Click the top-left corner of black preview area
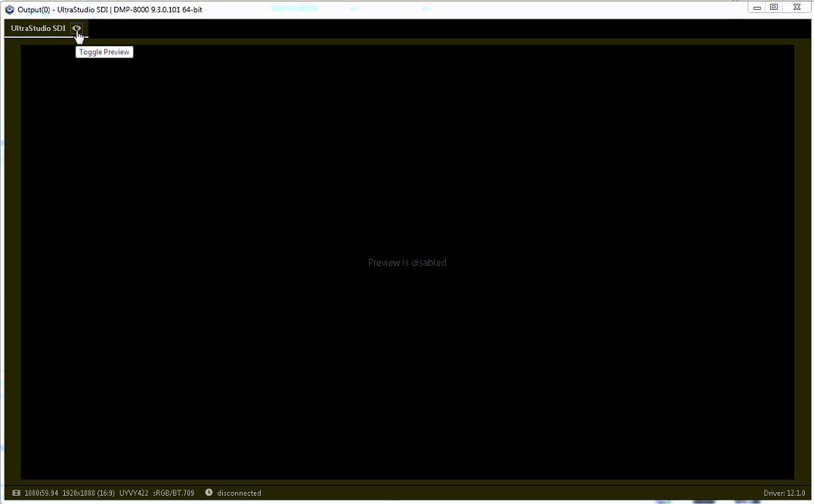The image size is (814, 504). click(24, 48)
